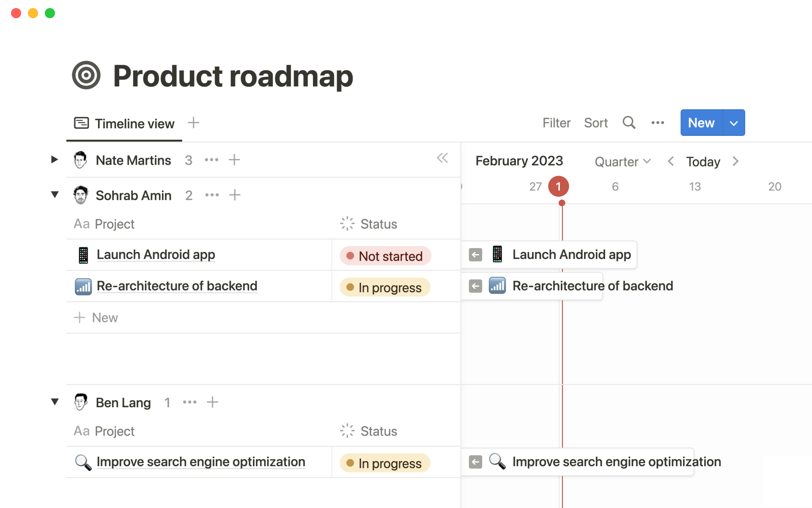
Task: Jump to Launch Android app bar start
Action: click(x=475, y=255)
